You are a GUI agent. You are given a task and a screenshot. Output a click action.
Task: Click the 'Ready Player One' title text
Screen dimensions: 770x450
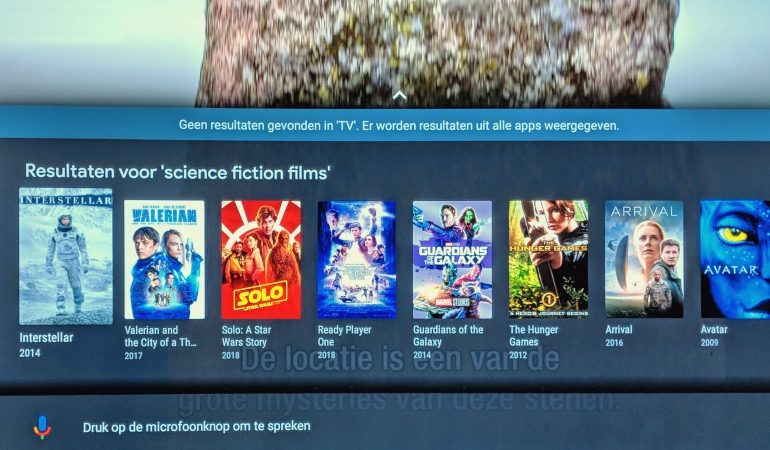click(344, 336)
